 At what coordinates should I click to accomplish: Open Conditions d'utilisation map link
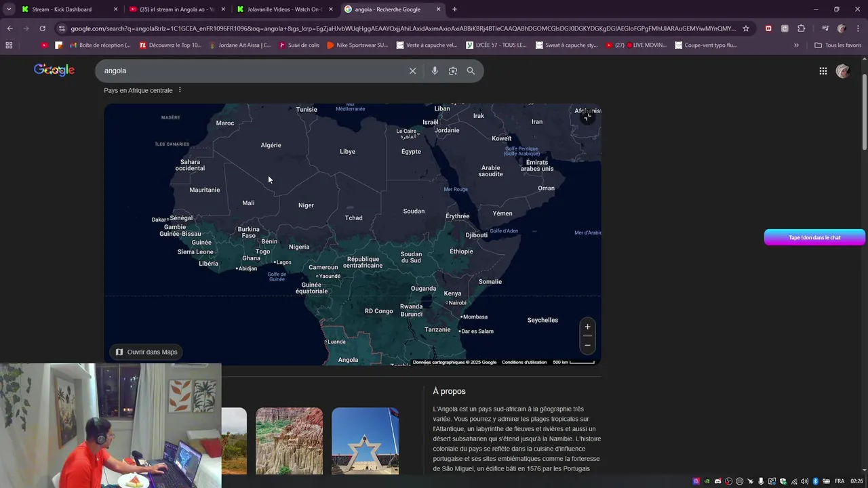coord(524,362)
